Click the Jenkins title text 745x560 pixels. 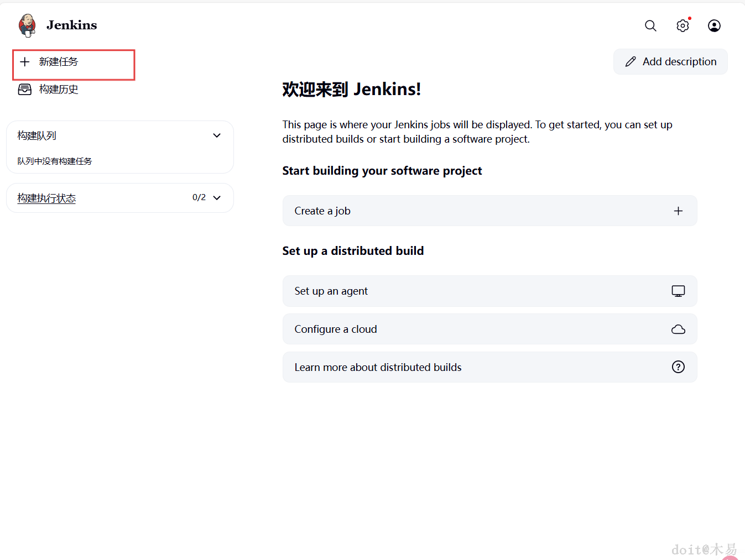pos(72,25)
